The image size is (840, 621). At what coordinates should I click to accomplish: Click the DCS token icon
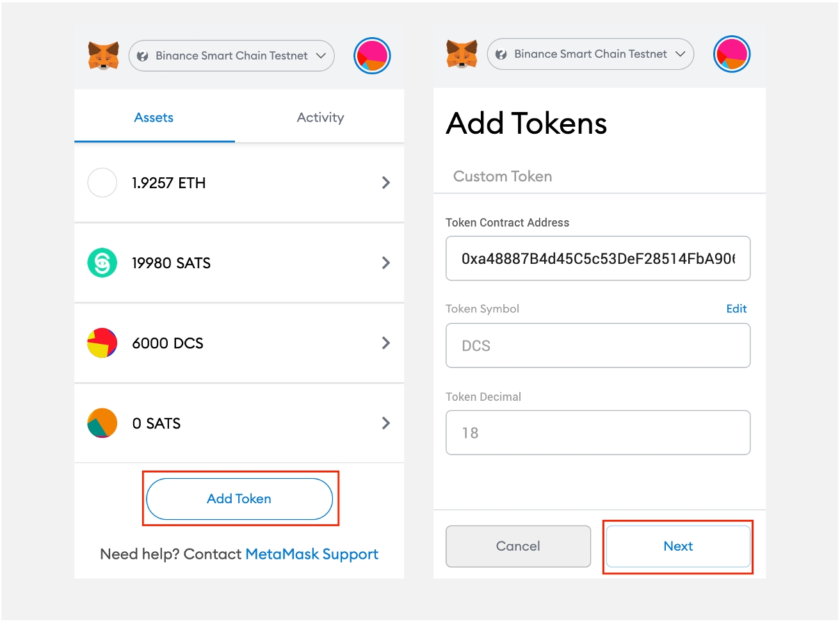tap(102, 343)
